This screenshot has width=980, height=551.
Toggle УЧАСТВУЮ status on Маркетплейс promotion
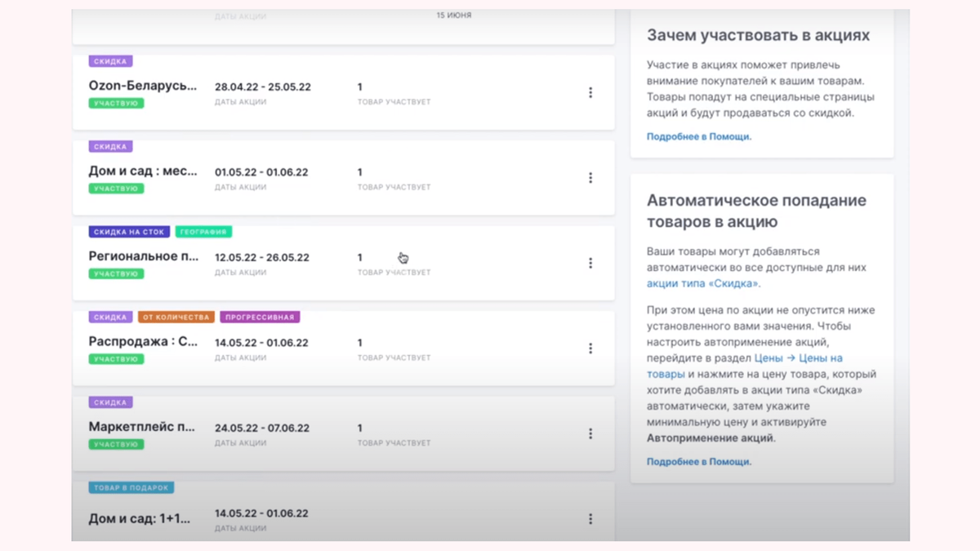[114, 443]
